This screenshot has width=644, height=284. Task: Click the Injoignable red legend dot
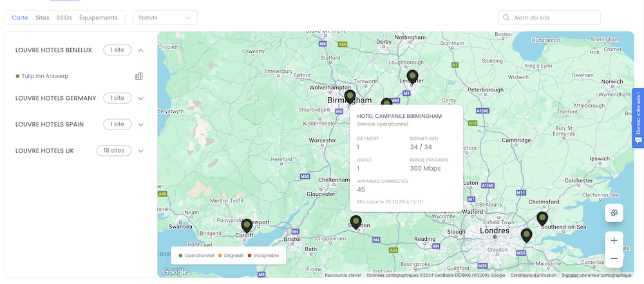click(x=249, y=256)
